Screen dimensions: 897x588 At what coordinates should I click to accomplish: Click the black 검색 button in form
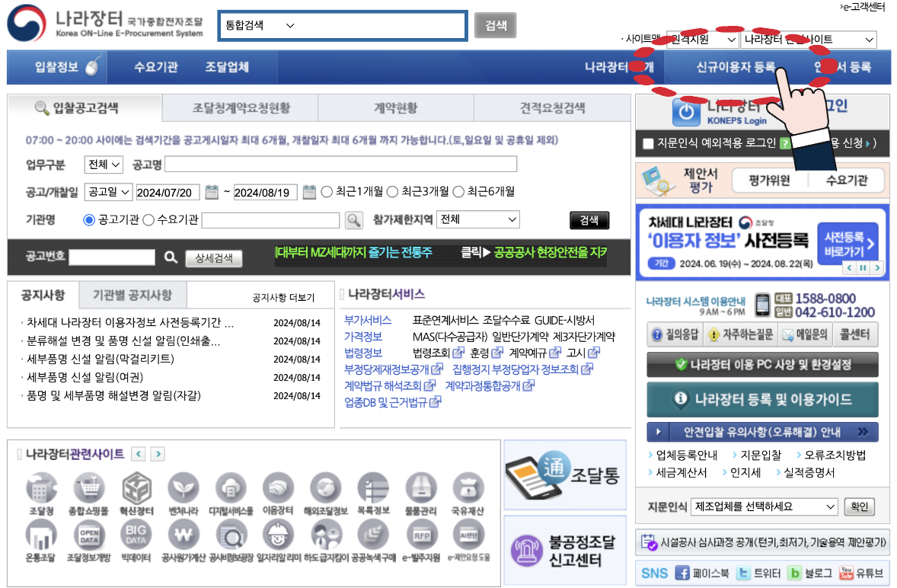coord(589,220)
